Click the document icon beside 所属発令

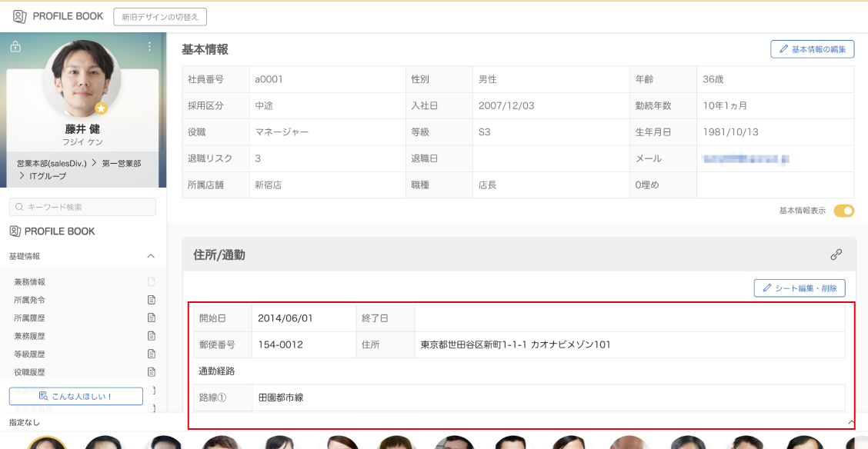(152, 300)
